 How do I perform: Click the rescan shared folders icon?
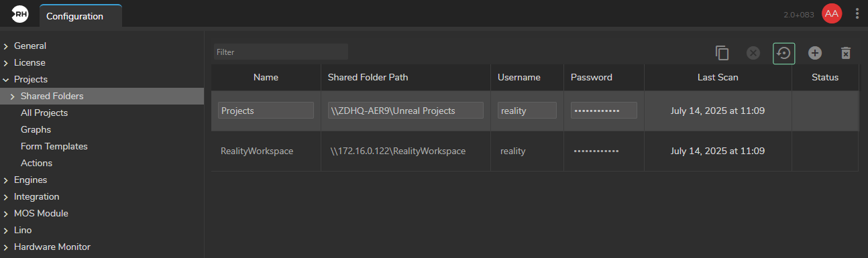[x=784, y=53]
